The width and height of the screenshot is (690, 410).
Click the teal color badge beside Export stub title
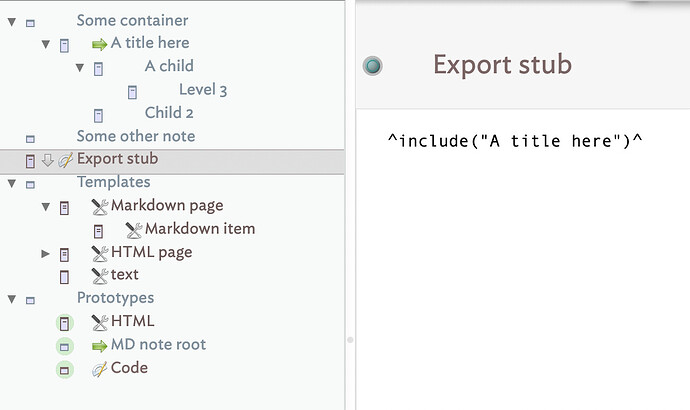coord(373,66)
